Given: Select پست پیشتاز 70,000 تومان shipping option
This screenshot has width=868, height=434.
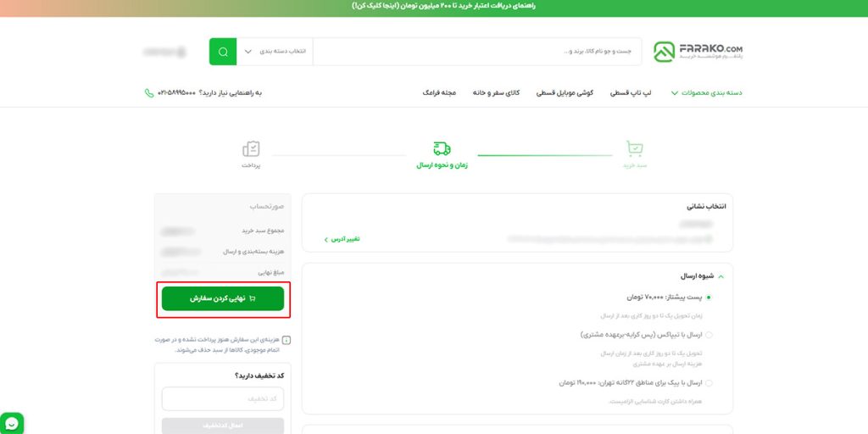Looking at the screenshot, I should tap(709, 298).
